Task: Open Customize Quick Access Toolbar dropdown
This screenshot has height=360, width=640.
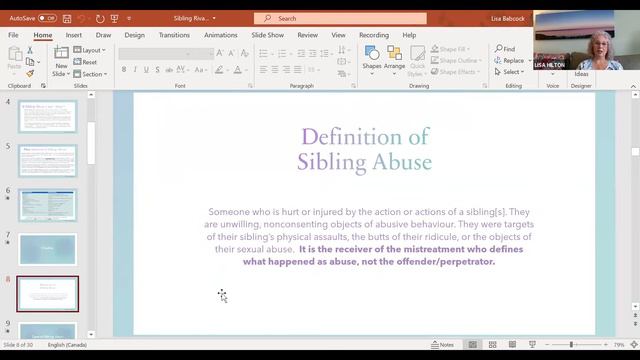Action: [x=129, y=19]
